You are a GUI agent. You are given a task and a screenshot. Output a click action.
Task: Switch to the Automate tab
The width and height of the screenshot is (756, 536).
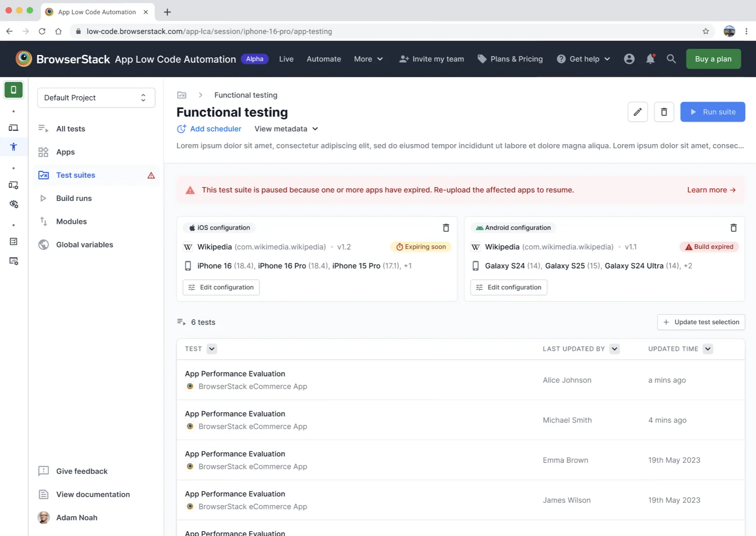pyautogui.click(x=323, y=59)
